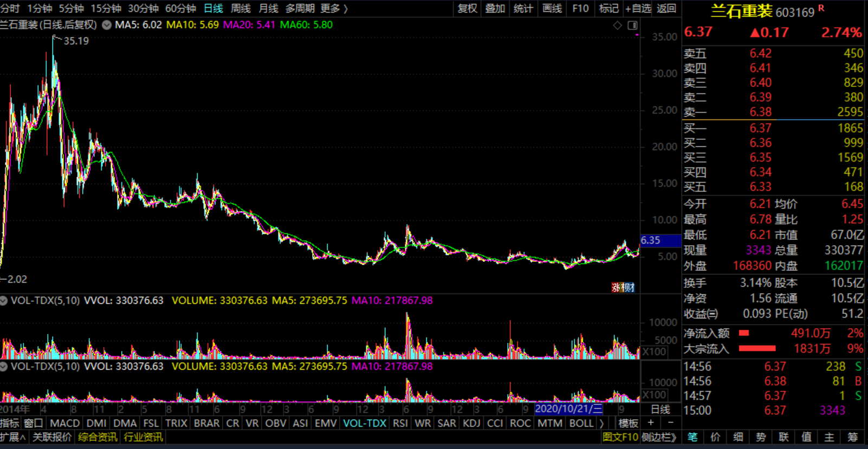
Task: Switch indicator to BOLL
Action: pos(581,423)
